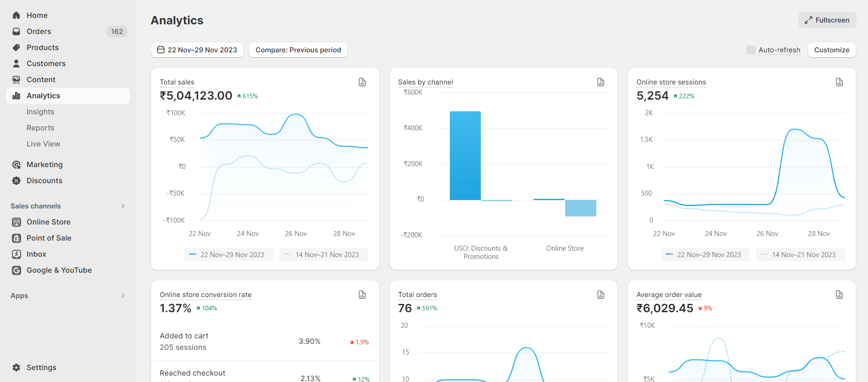Click the Orders count badge 162
The width and height of the screenshot is (868, 382).
click(x=117, y=32)
